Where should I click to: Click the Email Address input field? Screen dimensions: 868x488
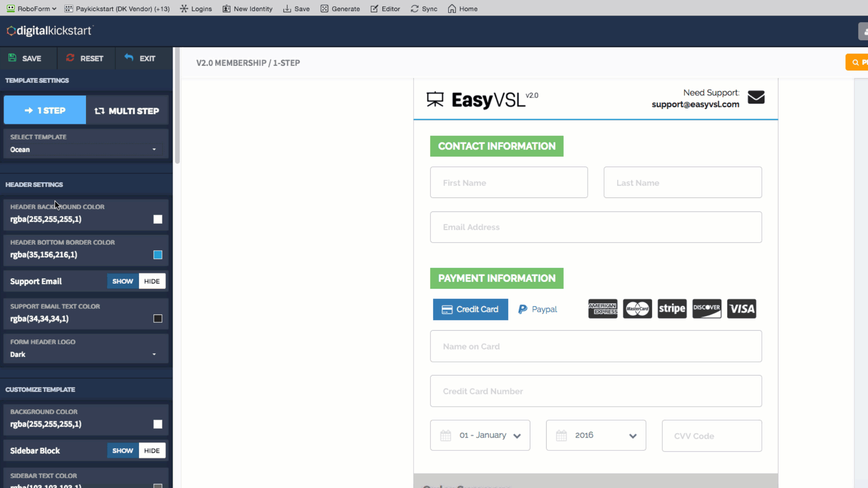tap(595, 227)
